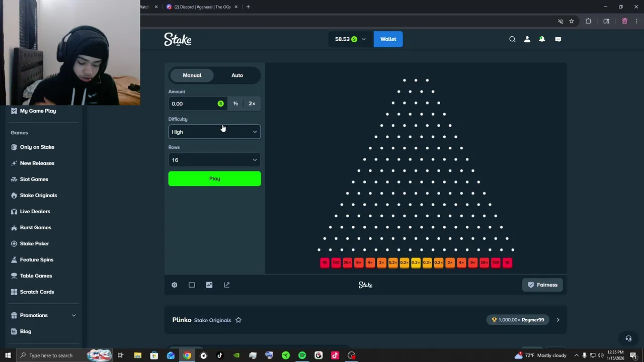This screenshot has height=362, width=644.
Task: Open Chrome side panel icon
Action: 606,21
